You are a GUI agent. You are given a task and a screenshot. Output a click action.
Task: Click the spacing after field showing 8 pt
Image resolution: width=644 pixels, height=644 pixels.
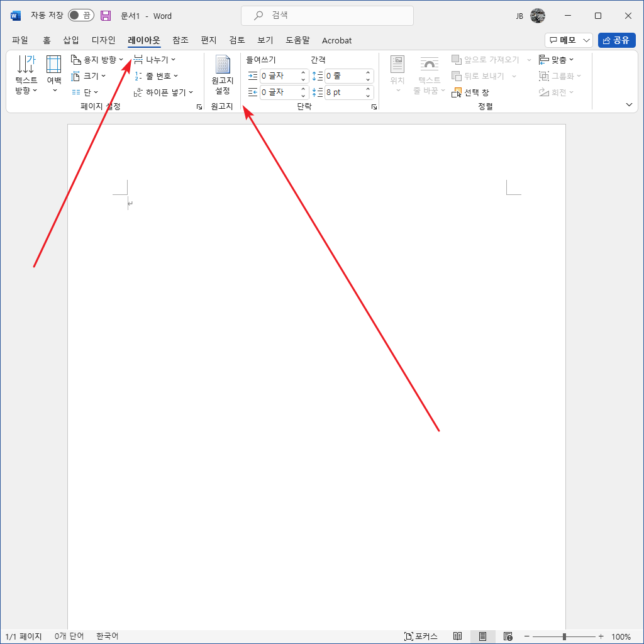(x=344, y=92)
